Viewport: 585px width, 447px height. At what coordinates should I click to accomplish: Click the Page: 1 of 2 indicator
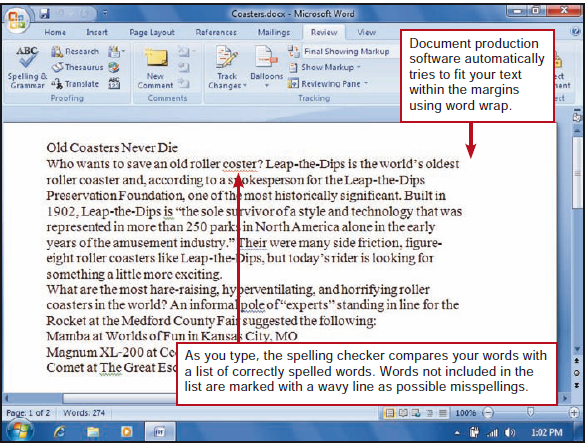click(28, 413)
